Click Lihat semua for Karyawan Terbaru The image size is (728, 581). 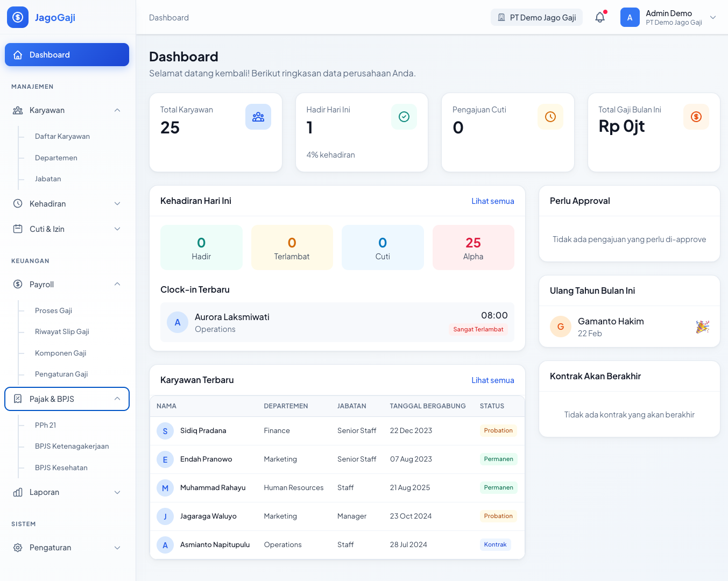click(492, 380)
